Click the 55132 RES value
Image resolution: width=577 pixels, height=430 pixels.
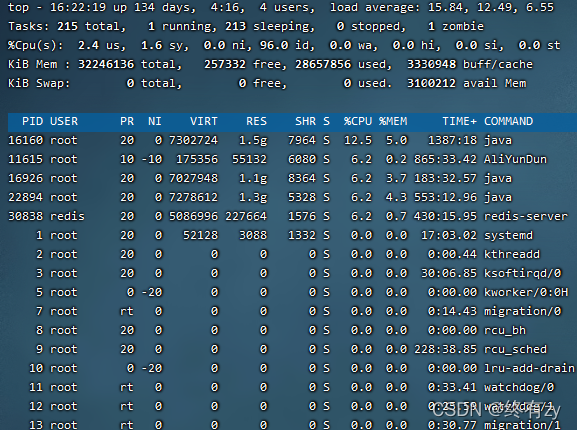(249, 159)
